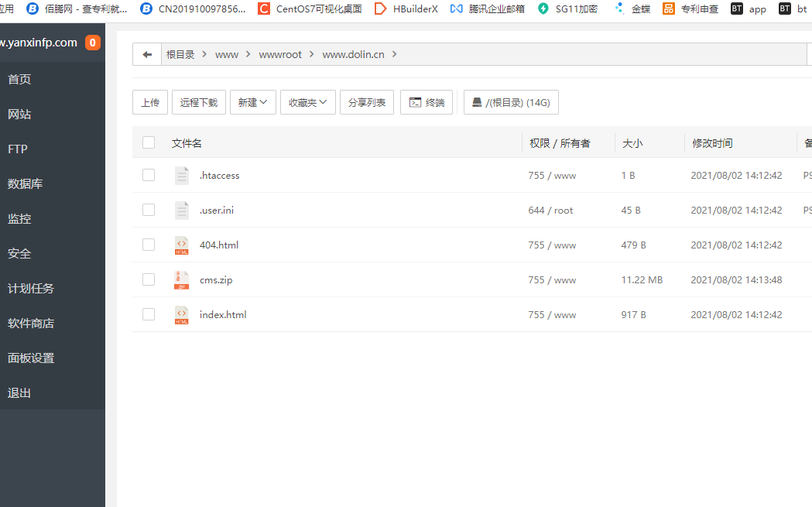Open the index.html file name
Image resolution: width=812 pixels, height=507 pixels.
point(223,314)
